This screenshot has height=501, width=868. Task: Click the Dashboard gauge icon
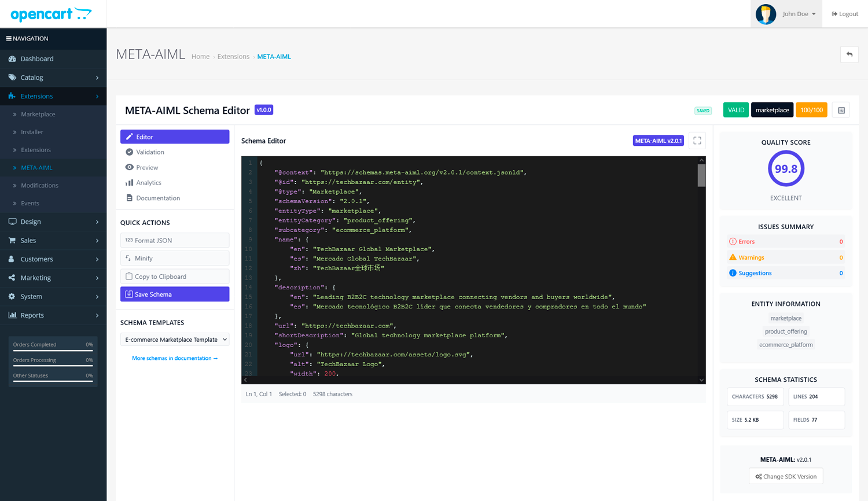pos(12,59)
